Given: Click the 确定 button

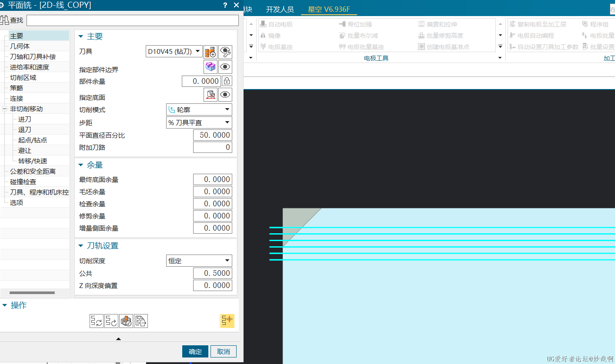Looking at the screenshot, I should pos(195,351).
